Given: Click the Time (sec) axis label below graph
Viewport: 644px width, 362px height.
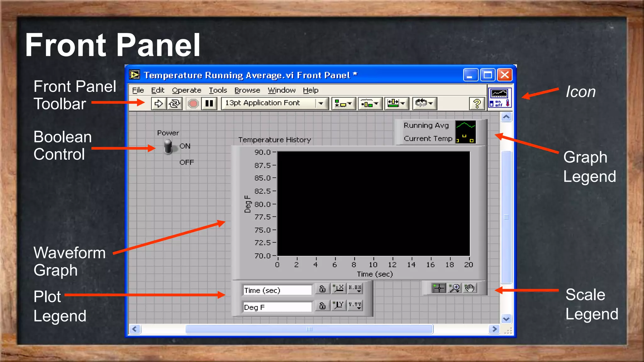Looking at the screenshot, I should 375,274.
